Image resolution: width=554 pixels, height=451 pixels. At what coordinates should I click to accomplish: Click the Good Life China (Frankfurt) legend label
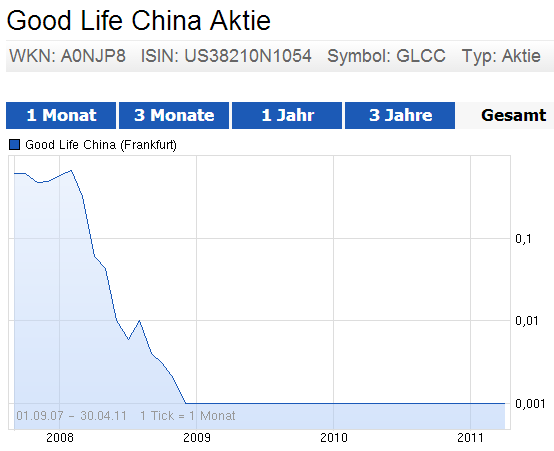pos(101,145)
